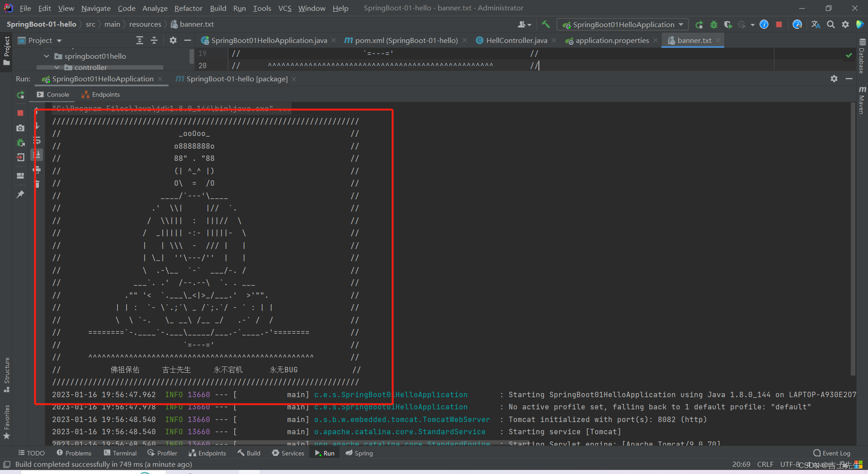The image size is (868, 474).
Task: Stop the process in the Run panel sidebar
Action: click(20, 113)
